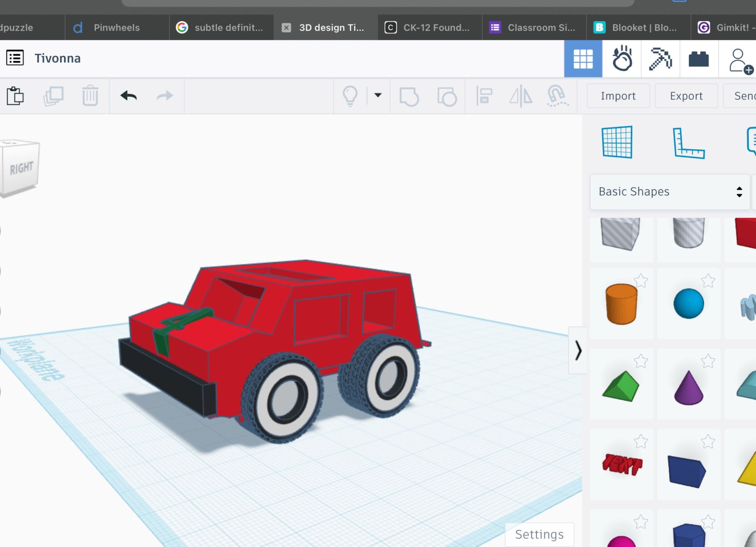Switch to the Pinwheels browser tab
The image size is (756, 547).
(116, 28)
